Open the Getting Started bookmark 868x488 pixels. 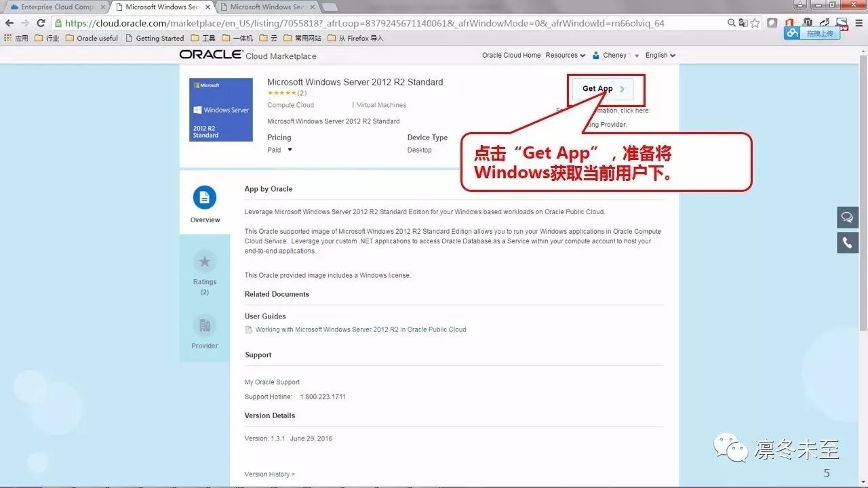155,38
